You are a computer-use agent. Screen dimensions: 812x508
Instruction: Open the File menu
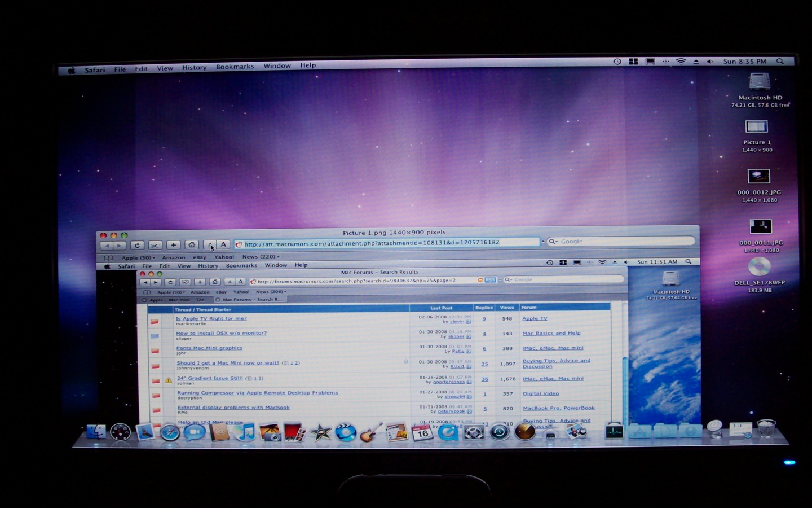coord(120,69)
